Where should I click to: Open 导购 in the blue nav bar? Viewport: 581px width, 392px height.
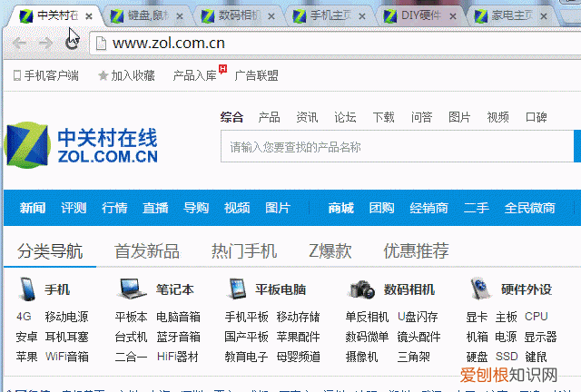pyautogui.click(x=196, y=208)
